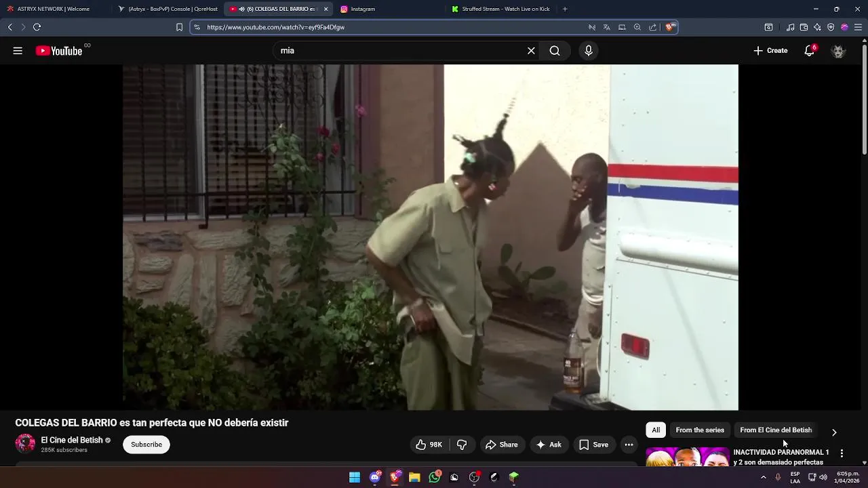Image resolution: width=868 pixels, height=488 pixels.
Task: Open the YouTube guide hamburger menu
Action: coord(18,51)
